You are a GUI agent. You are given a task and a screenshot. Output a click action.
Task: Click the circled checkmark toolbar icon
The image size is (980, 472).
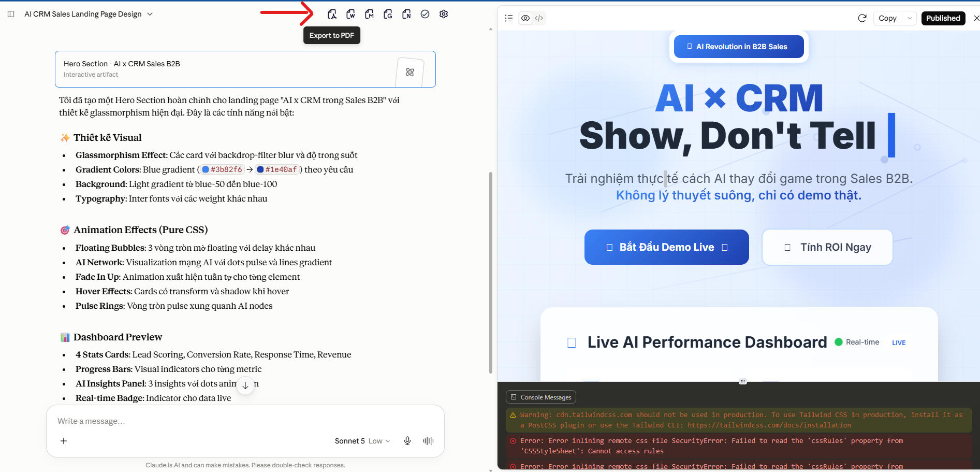(x=425, y=14)
